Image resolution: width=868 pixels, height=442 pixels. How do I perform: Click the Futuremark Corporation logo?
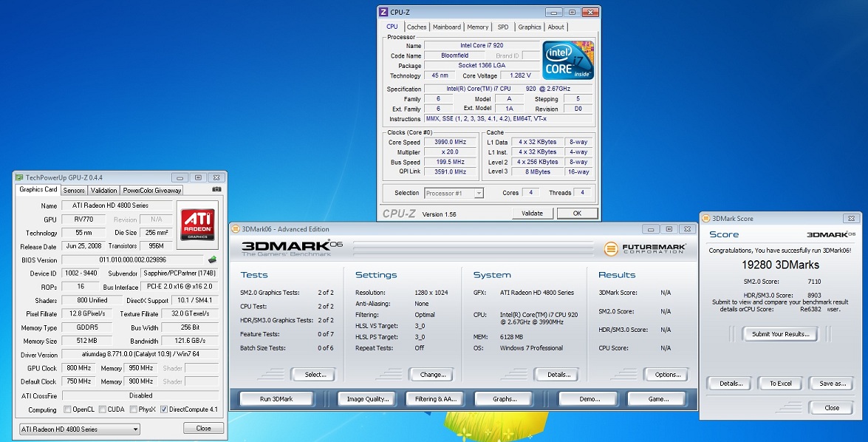pos(645,248)
